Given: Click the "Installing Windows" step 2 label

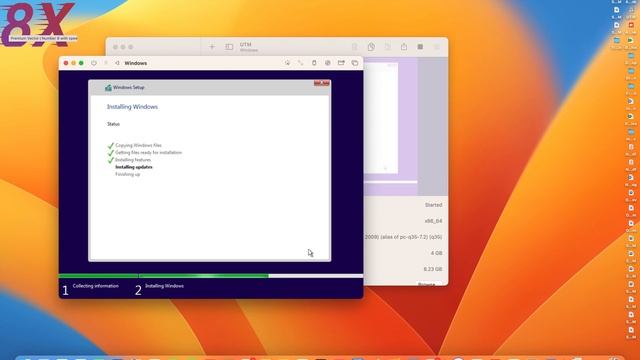Looking at the screenshot, I should tap(164, 286).
